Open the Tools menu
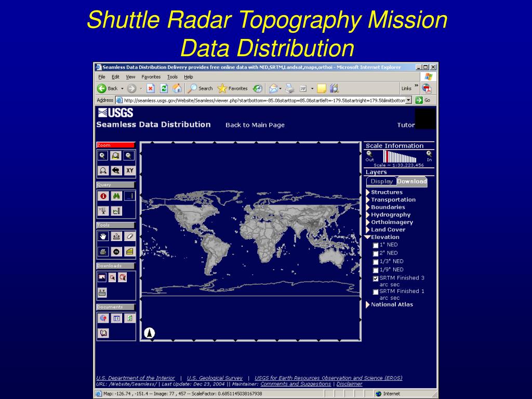Image resolution: width=532 pixels, height=399 pixels. click(x=172, y=77)
